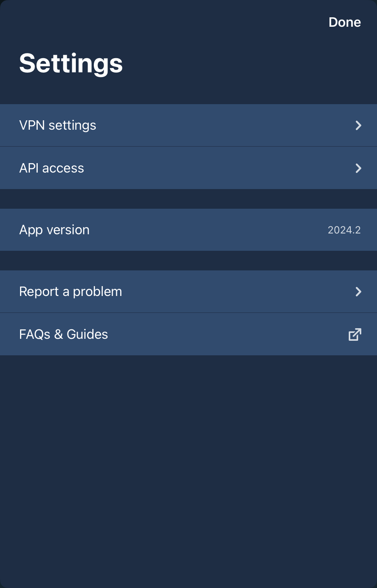Click the 'VPN settings' text label
377x588 pixels.
[58, 125]
